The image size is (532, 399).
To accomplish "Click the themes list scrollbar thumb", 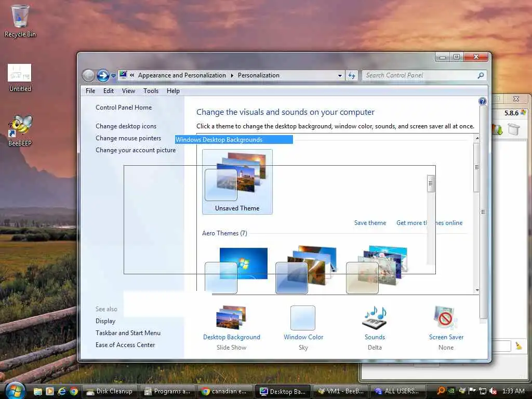I will pos(477,167).
